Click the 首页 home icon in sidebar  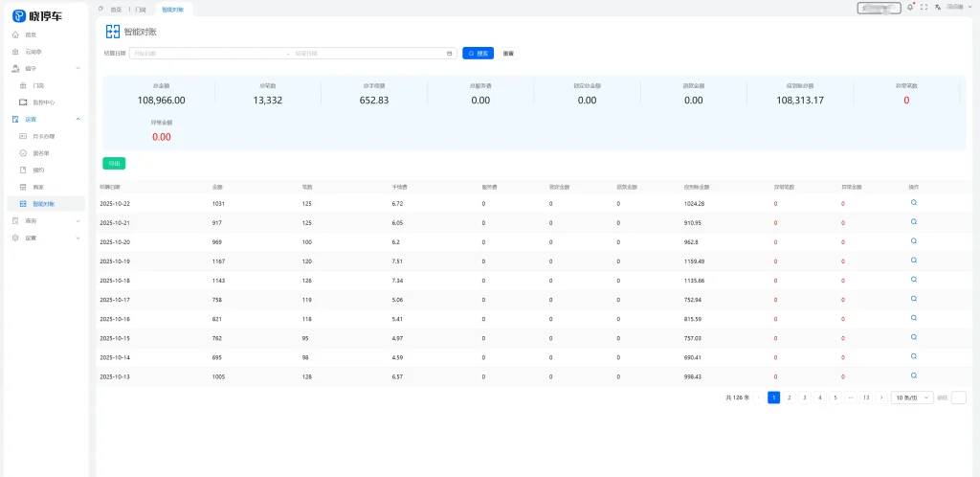tap(15, 34)
